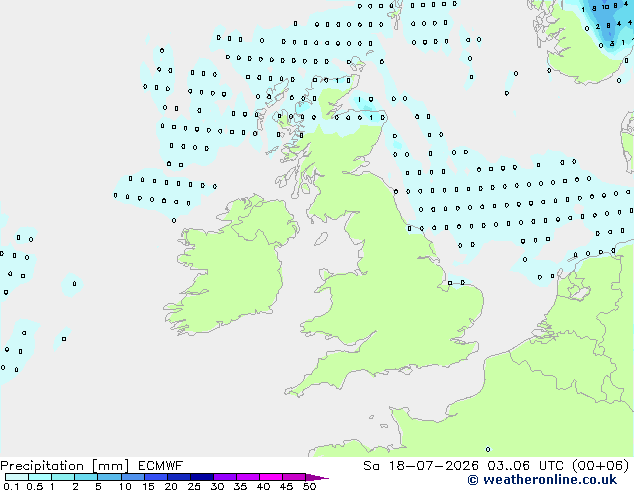
Task: Pick the 5–10 mm legend swatch
Action: coord(109,477)
